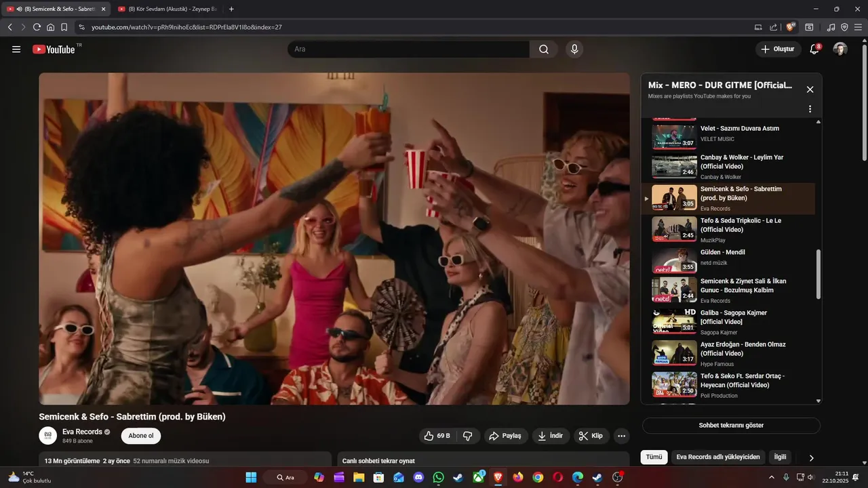868x488 pixels.
Task: Open more actions ellipsis below video
Action: (621, 436)
